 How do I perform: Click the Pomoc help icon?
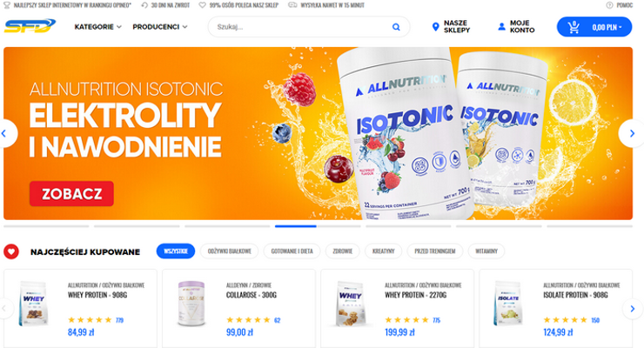pos(609,5)
